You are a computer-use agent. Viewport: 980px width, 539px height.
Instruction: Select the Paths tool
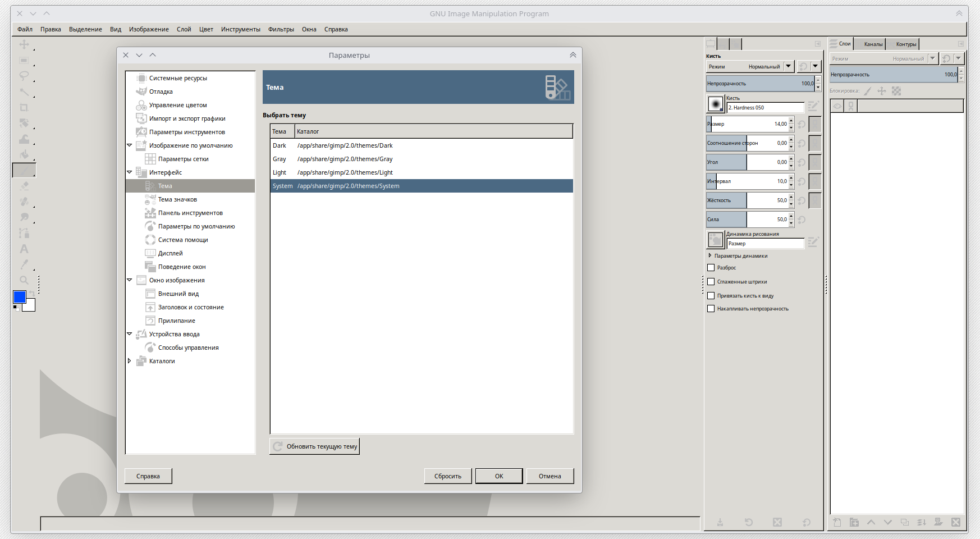24,233
